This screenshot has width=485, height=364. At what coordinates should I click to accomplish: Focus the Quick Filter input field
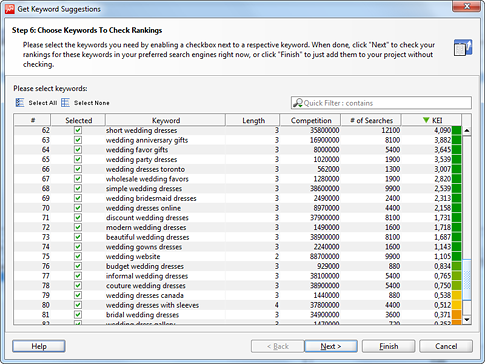click(381, 103)
